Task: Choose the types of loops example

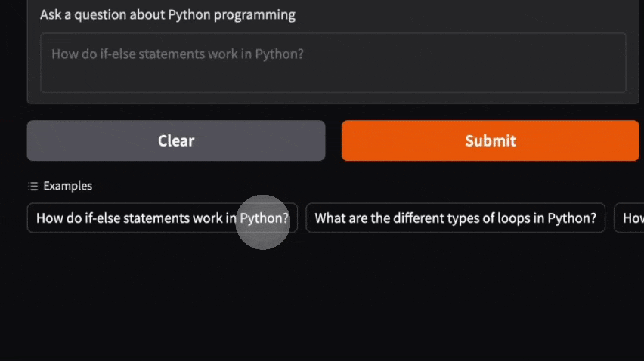Action: tap(455, 218)
